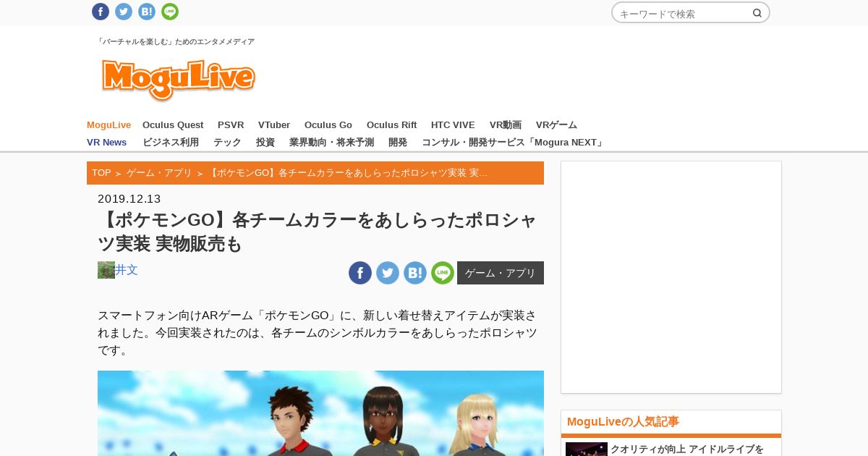
Task: Click popular article thumbnail in sidebar
Action: (x=587, y=449)
